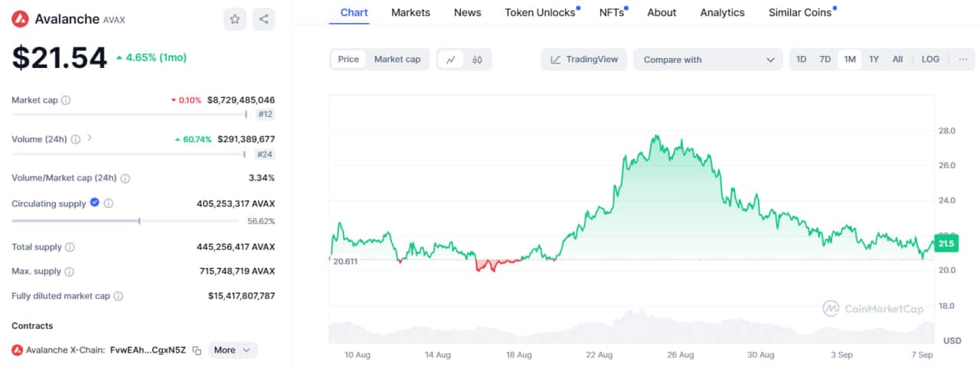Click the 3.34% volume/market cap ratio
Screen dimensions: 980x368
(x=262, y=178)
